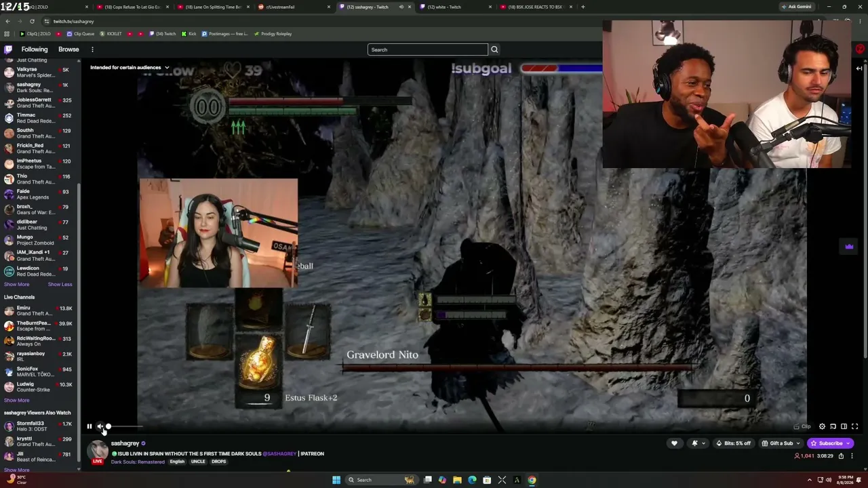
Task: Open Valkyrae's channel from the sidebar
Action: click(x=39, y=73)
